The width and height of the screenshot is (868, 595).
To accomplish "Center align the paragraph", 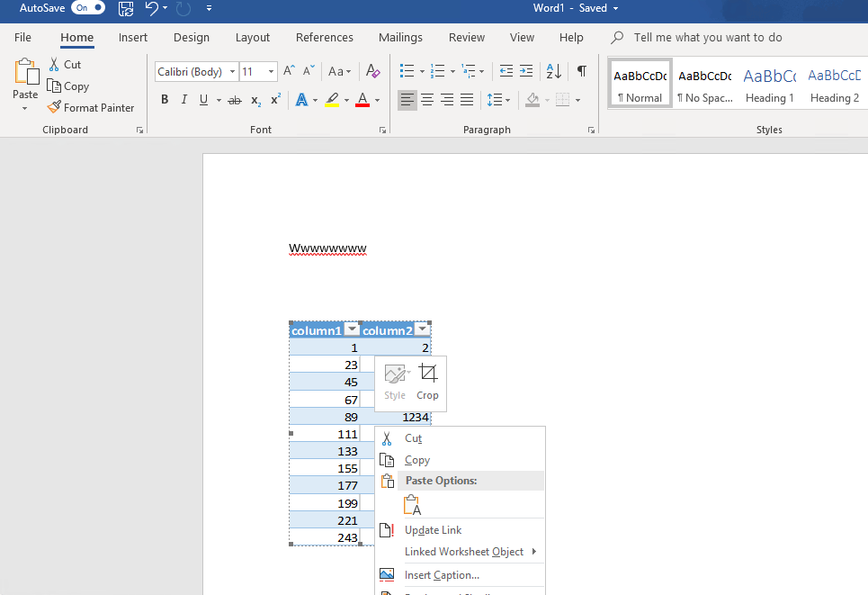I will [427, 99].
